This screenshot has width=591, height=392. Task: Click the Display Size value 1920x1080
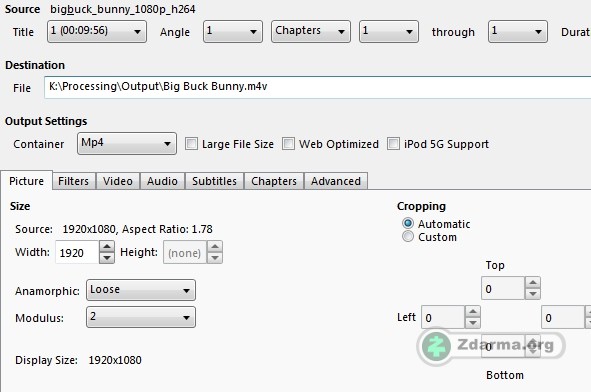pyautogui.click(x=115, y=360)
